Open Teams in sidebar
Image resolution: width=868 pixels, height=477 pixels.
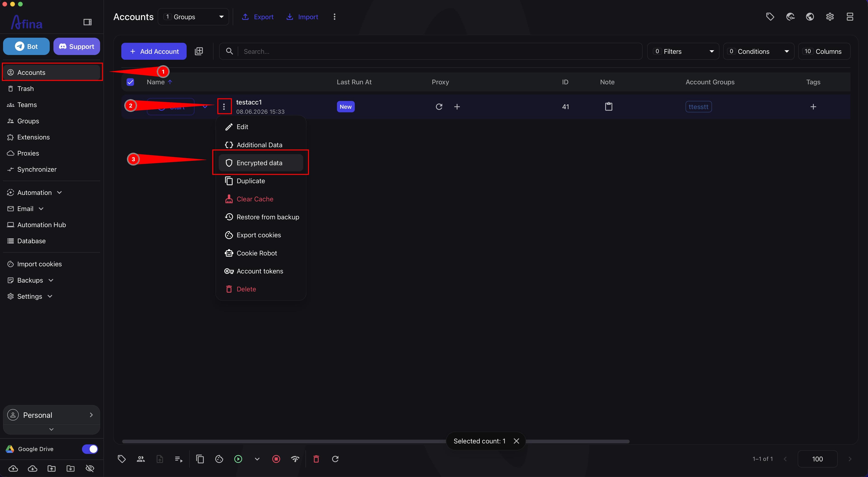pyautogui.click(x=52, y=105)
